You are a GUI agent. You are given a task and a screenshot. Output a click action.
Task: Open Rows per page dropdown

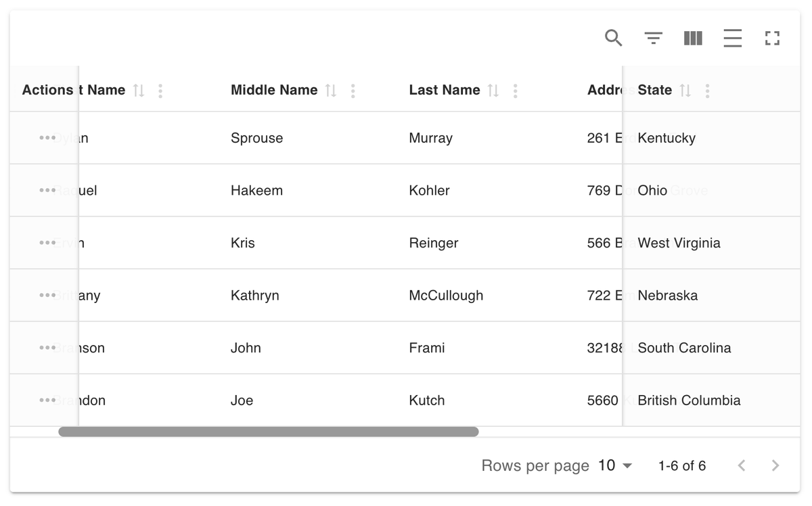click(615, 465)
